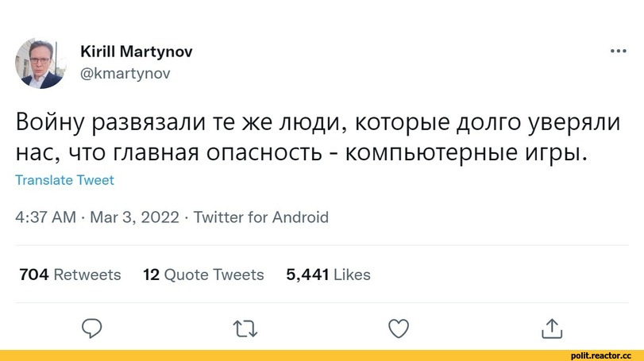The image size is (644, 361).
Task: Open the share tweet icon
Action: pyautogui.click(x=551, y=327)
